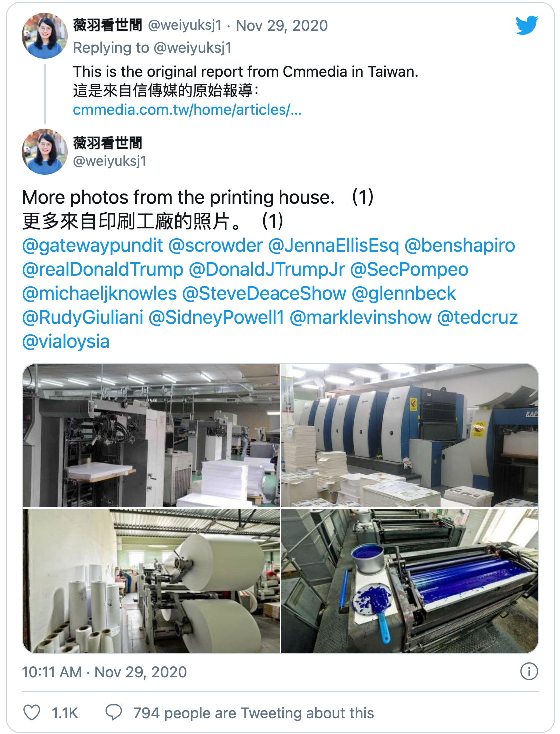View the paper rolls warehouse photo
560x734 pixels.
(151, 581)
